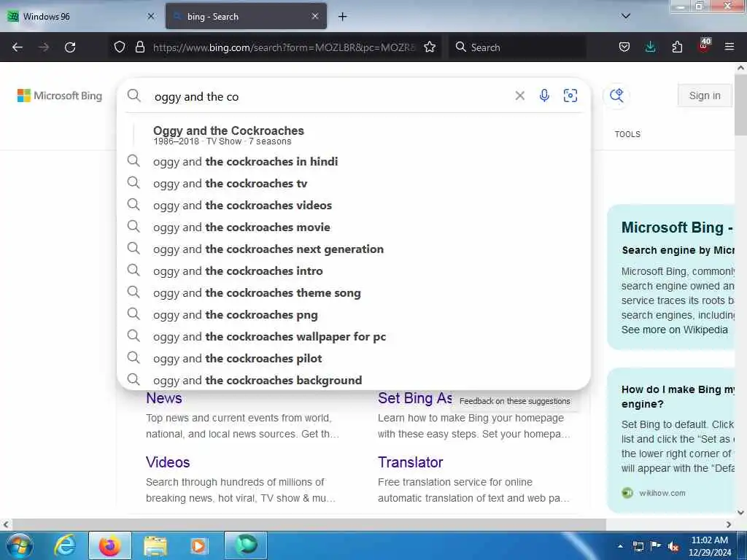
Task: Click the muted volume tray icon
Action: tap(673, 547)
